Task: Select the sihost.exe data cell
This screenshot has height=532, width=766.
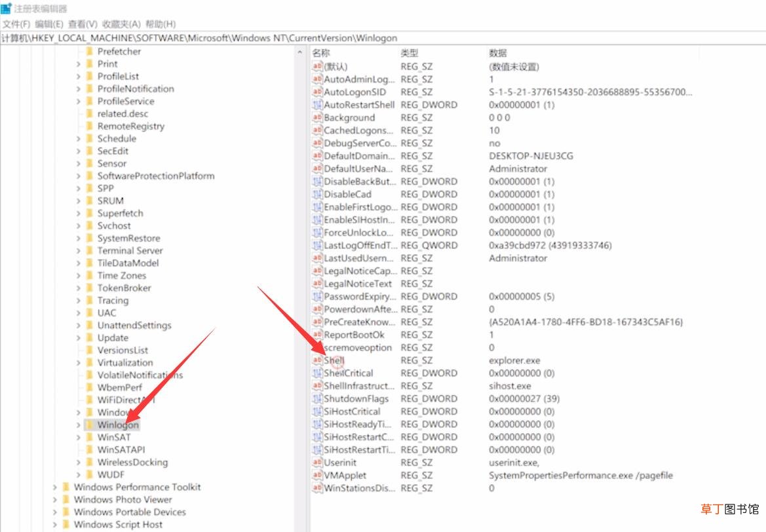Action: point(510,385)
